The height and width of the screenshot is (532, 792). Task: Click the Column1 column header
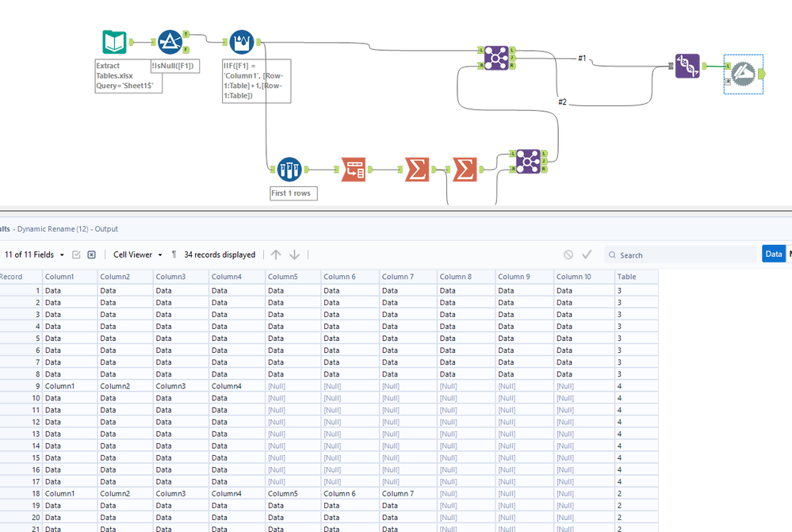(x=70, y=277)
